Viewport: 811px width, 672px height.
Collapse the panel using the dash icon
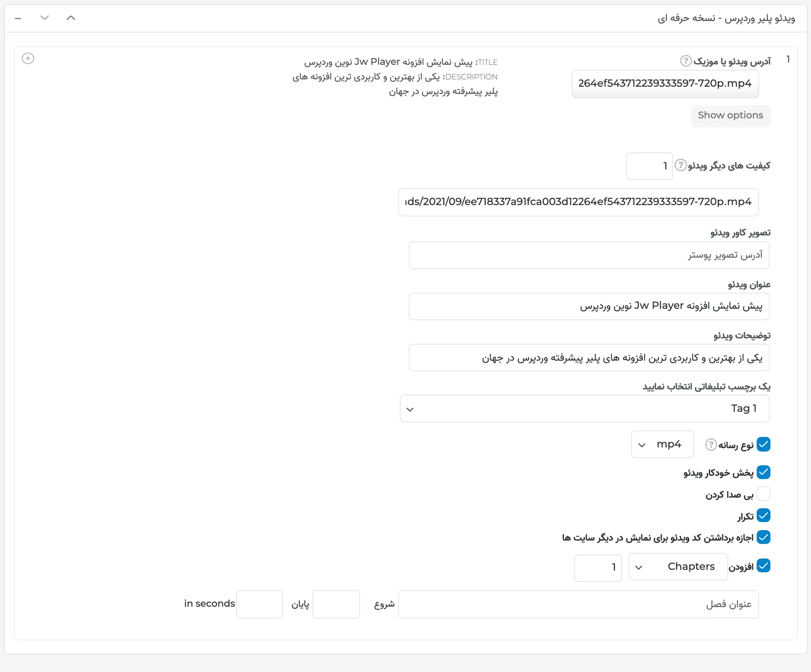(x=18, y=18)
